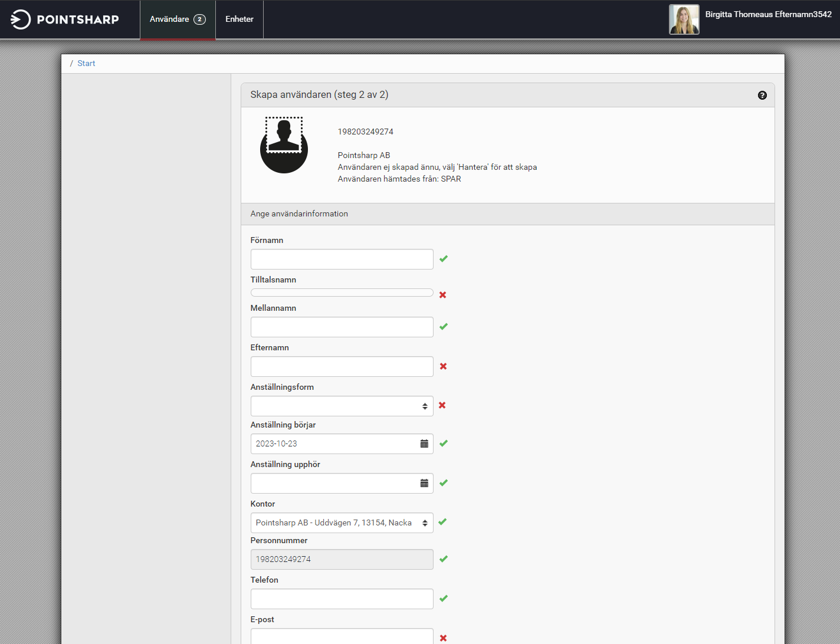Click the red X beside Tilltalsnamn
The height and width of the screenshot is (644, 840).
[x=442, y=295]
